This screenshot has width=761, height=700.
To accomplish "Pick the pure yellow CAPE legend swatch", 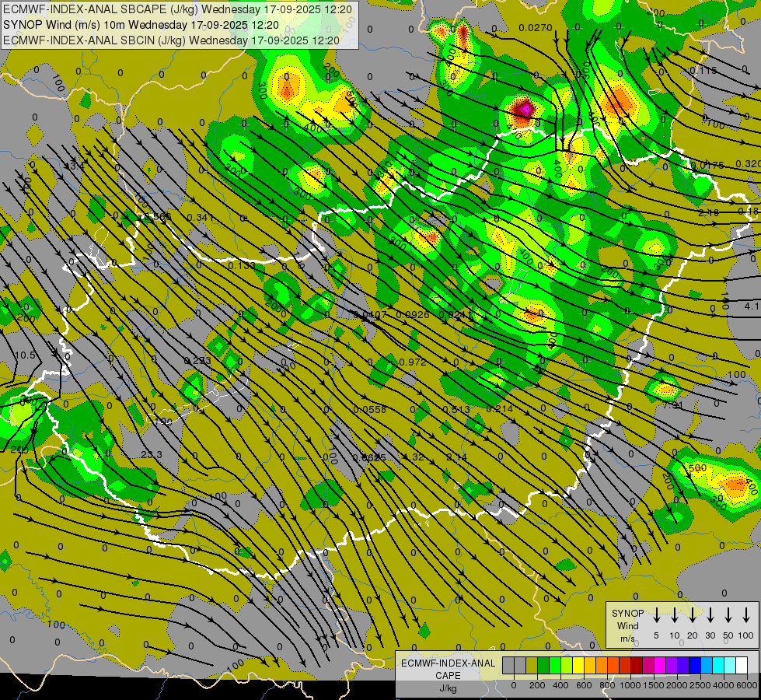I will 578,666.
